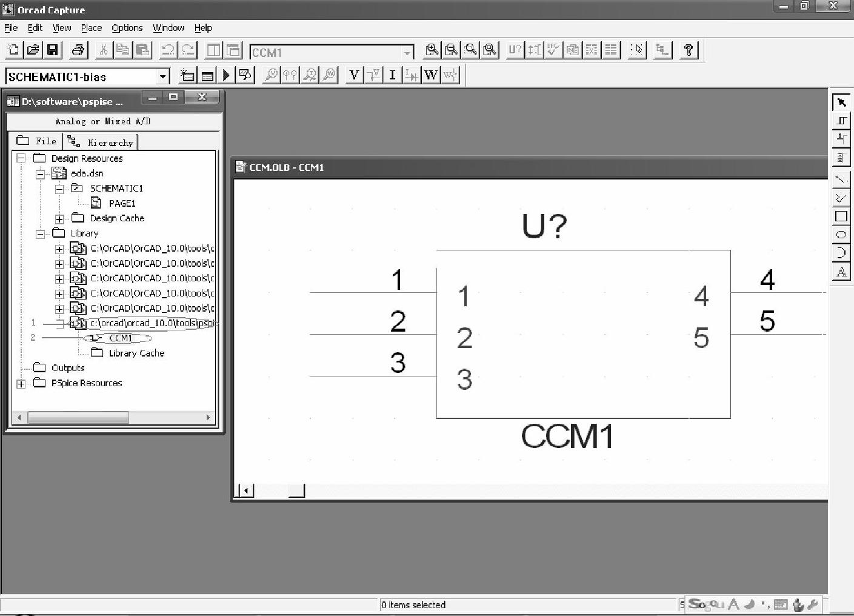Switch to the File tab in project panel
The height and width of the screenshot is (616, 854).
pyautogui.click(x=37, y=141)
